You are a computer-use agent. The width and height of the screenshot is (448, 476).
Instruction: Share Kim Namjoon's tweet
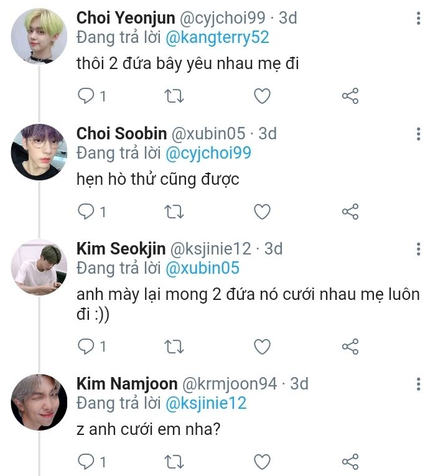click(x=350, y=461)
